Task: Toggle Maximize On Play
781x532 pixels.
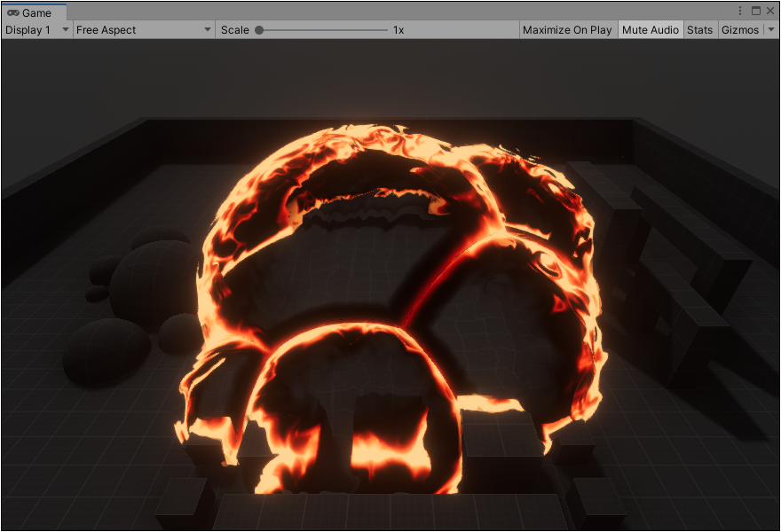Action: click(x=567, y=30)
